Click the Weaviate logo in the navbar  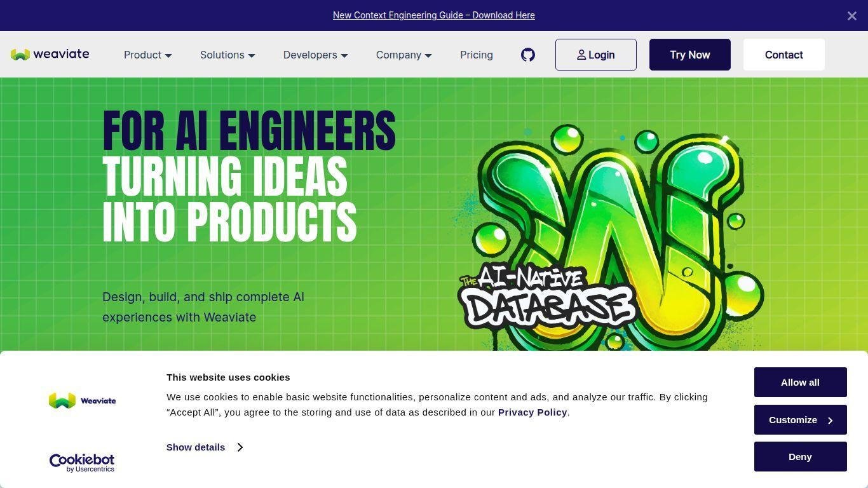tap(50, 55)
